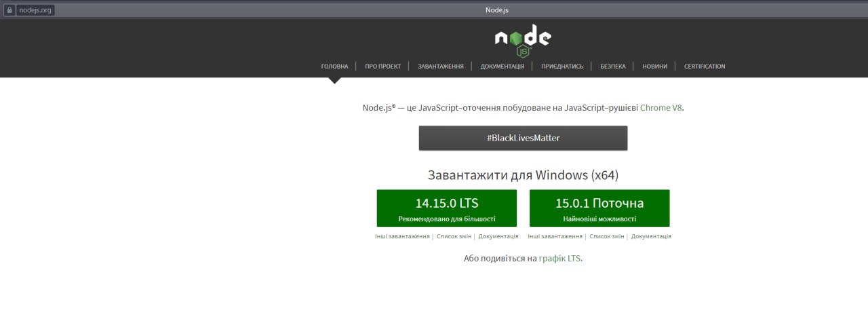Viewport: 868px width, 332px height.
Task: Go to the НОВИНИ navigation item
Action: tap(655, 67)
